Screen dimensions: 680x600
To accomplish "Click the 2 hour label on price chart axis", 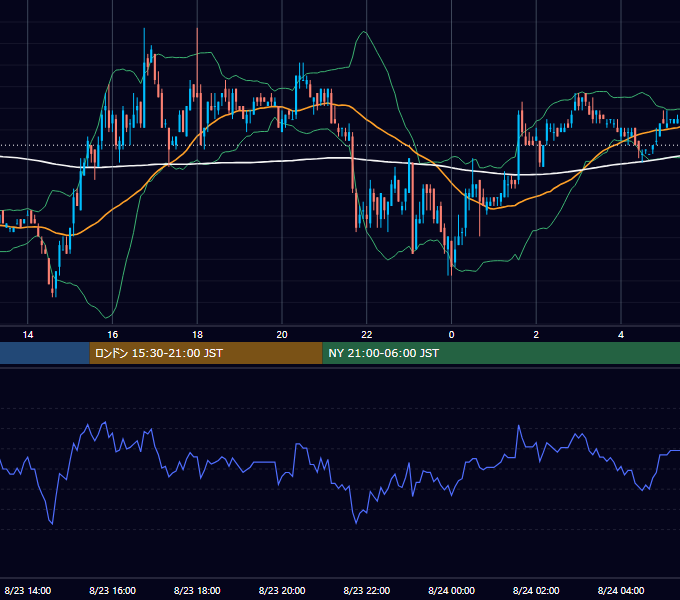I will (x=536, y=335).
